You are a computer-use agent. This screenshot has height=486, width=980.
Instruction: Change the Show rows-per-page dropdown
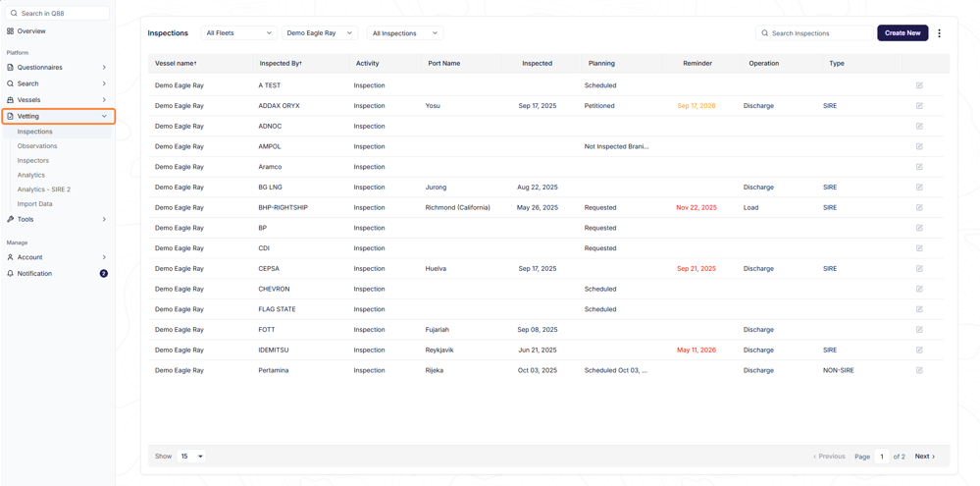click(x=191, y=457)
